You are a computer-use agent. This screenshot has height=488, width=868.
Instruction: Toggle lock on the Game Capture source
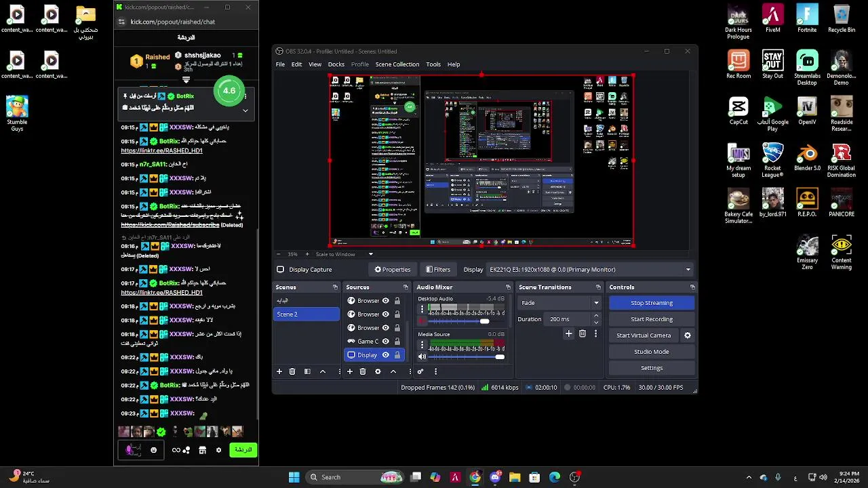click(x=397, y=342)
